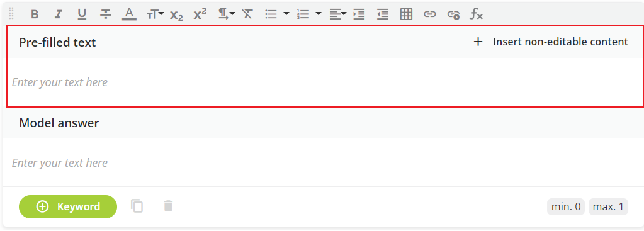Open the text alignment dropdown
This screenshot has height=231, width=644.
[337, 14]
